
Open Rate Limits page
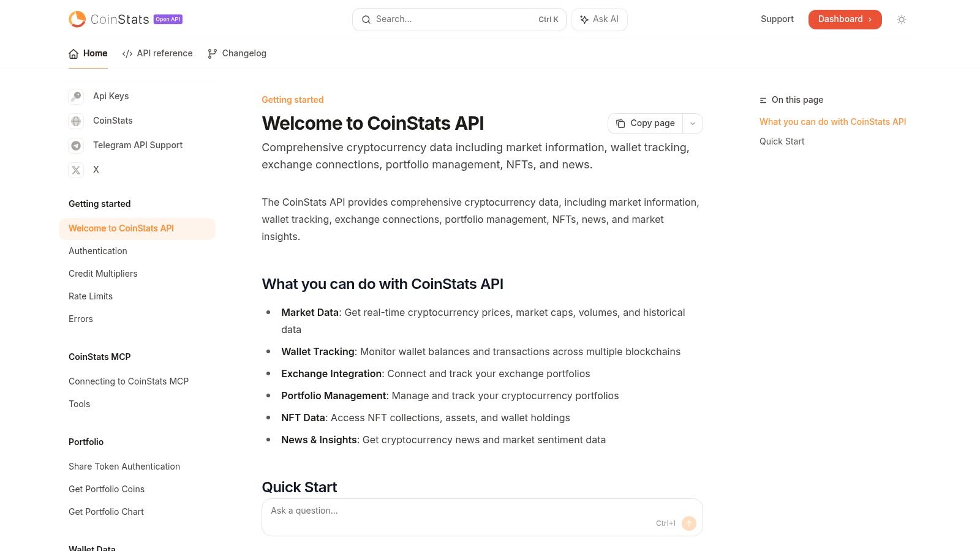[91, 296]
